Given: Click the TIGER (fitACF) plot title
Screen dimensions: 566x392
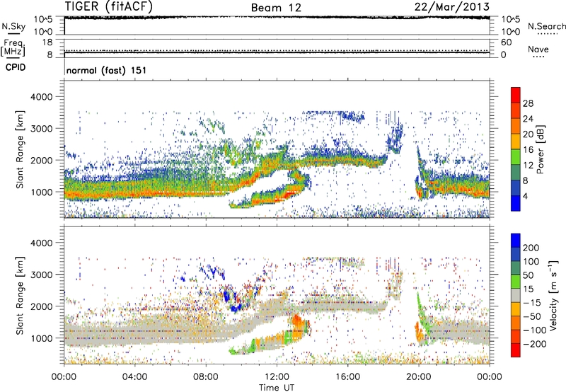Looking at the screenshot, I should (109, 6).
